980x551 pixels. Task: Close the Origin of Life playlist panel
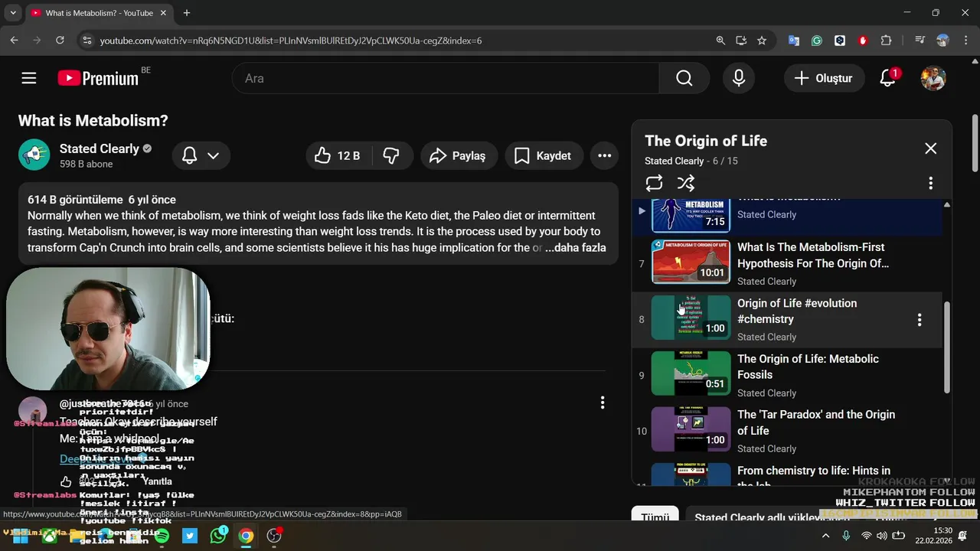tap(930, 148)
